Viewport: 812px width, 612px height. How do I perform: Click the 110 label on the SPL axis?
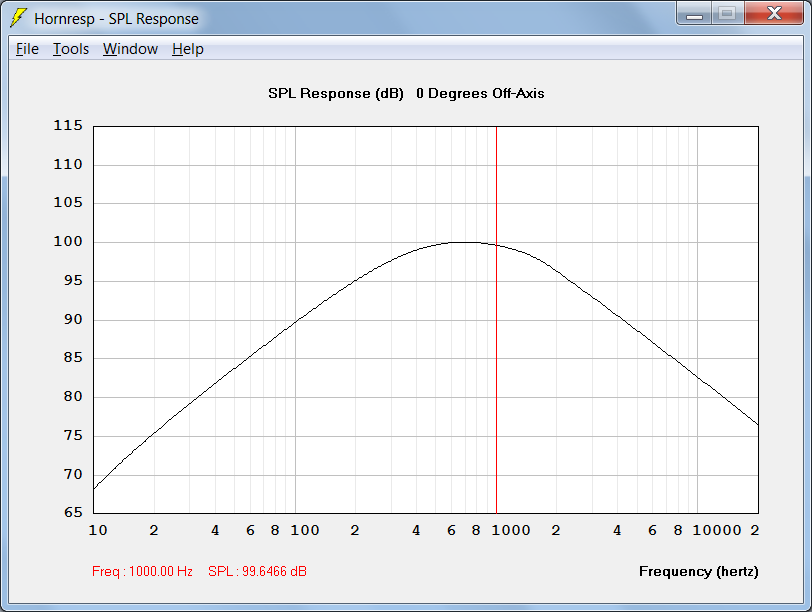coord(68,165)
